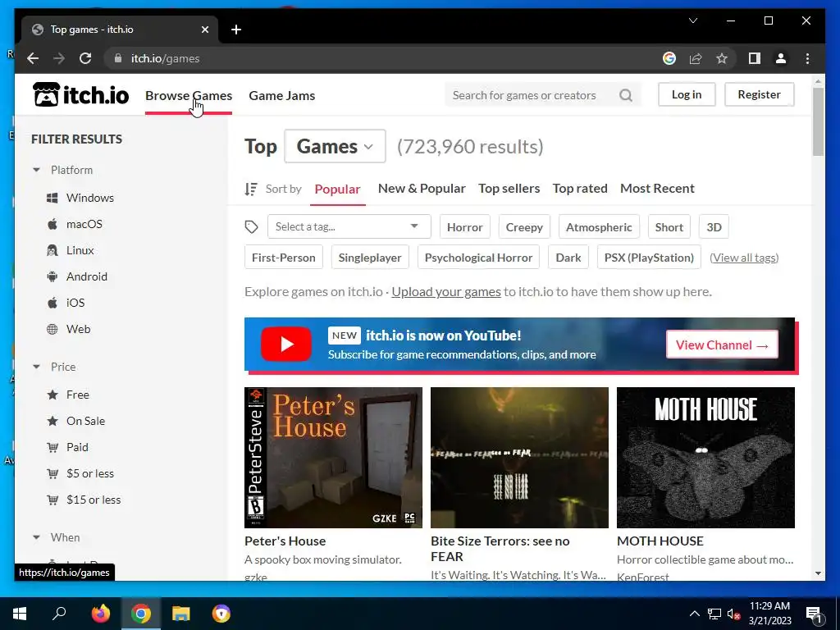Select the Horror tag
The width and height of the screenshot is (840, 630).
point(465,227)
